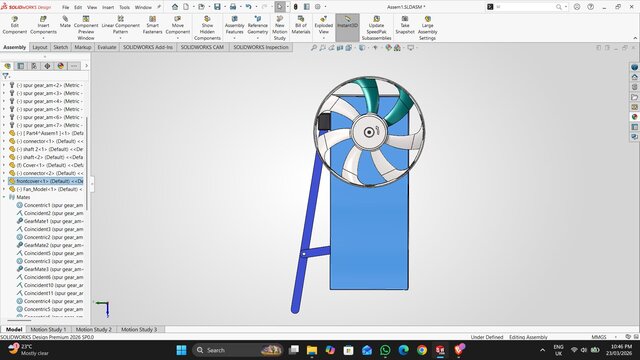
Task: Click the Print icon
Action: click(x=233, y=7)
